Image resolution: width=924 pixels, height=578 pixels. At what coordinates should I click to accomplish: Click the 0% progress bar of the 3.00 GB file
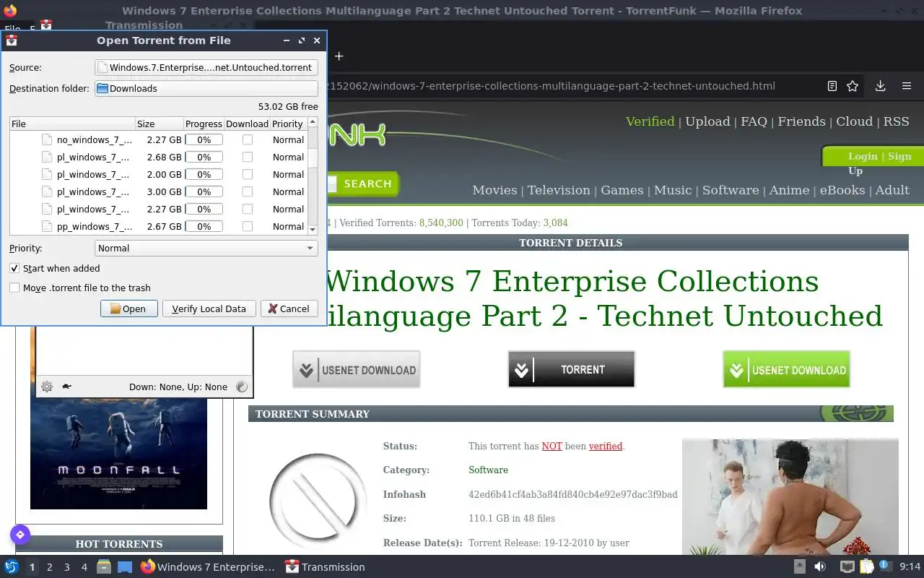[204, 191]
